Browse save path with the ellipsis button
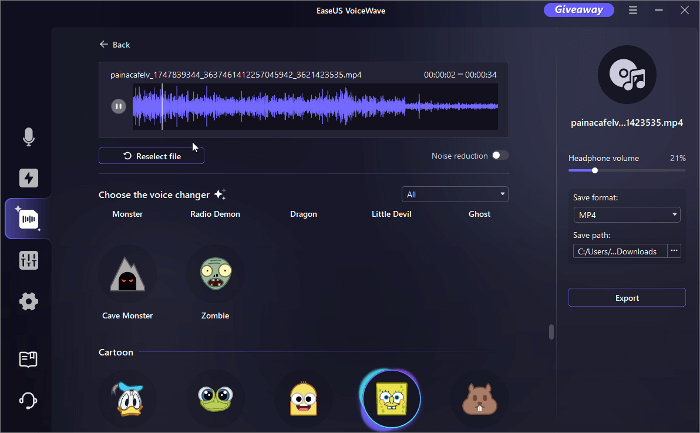 tap(674, 251)
